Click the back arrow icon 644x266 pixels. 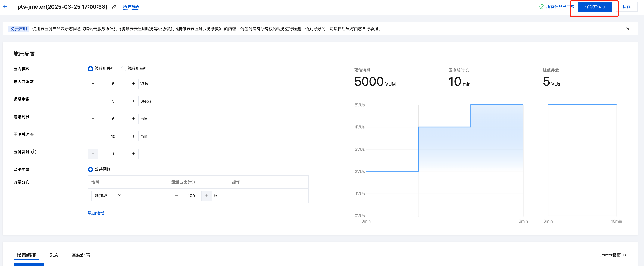coord(5,7)
